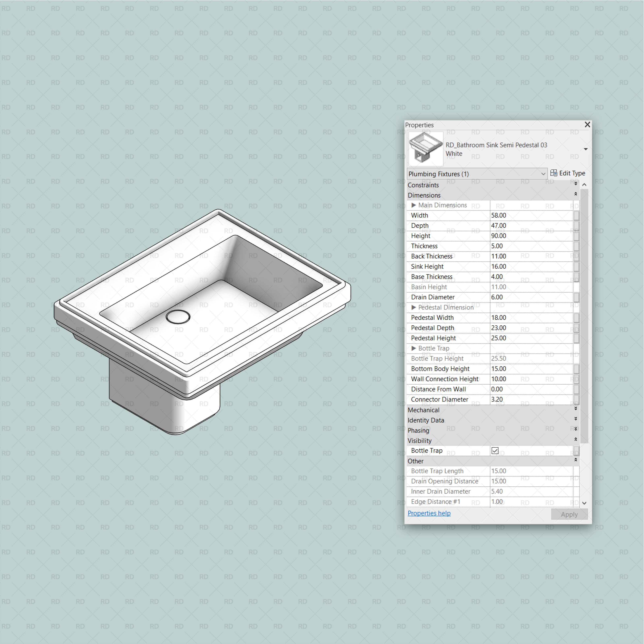Click Apply button

(x=567, y=514)
